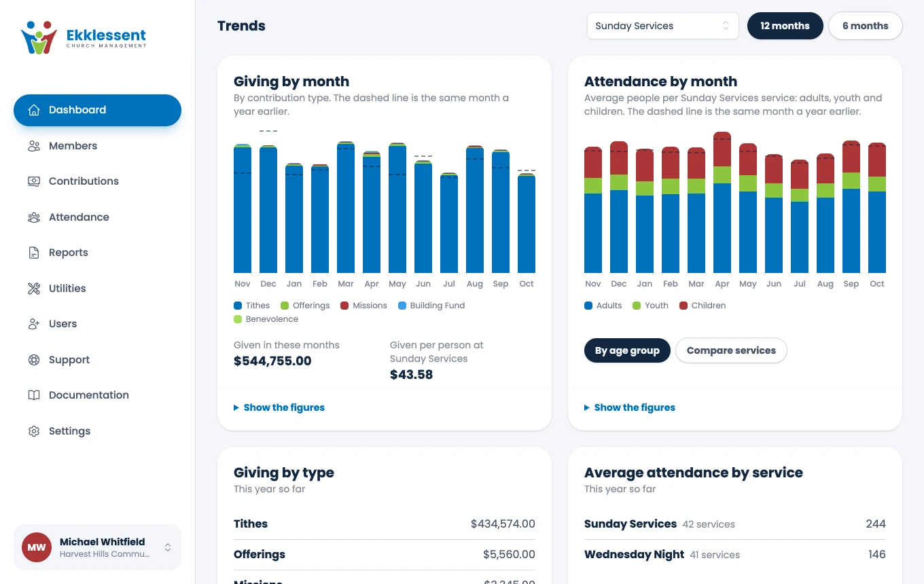
Task: Click the Tithes row in Giving by type
Action: pos(385,524)
